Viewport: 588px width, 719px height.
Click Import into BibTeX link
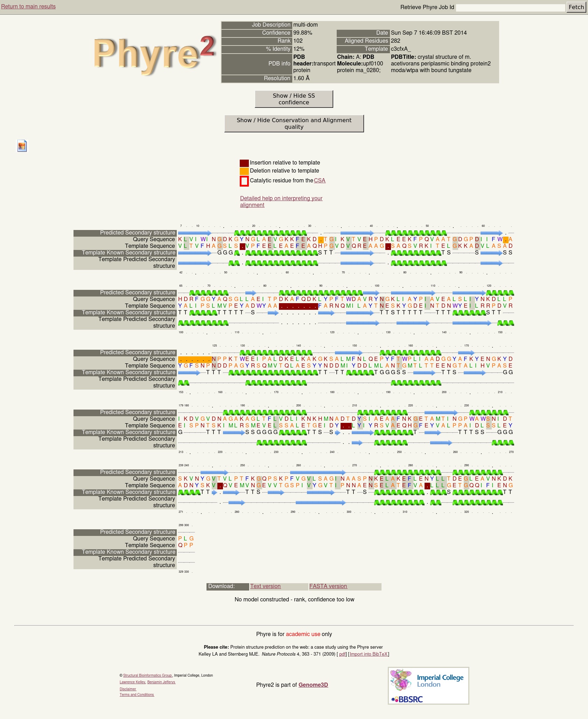pos(369,654)
